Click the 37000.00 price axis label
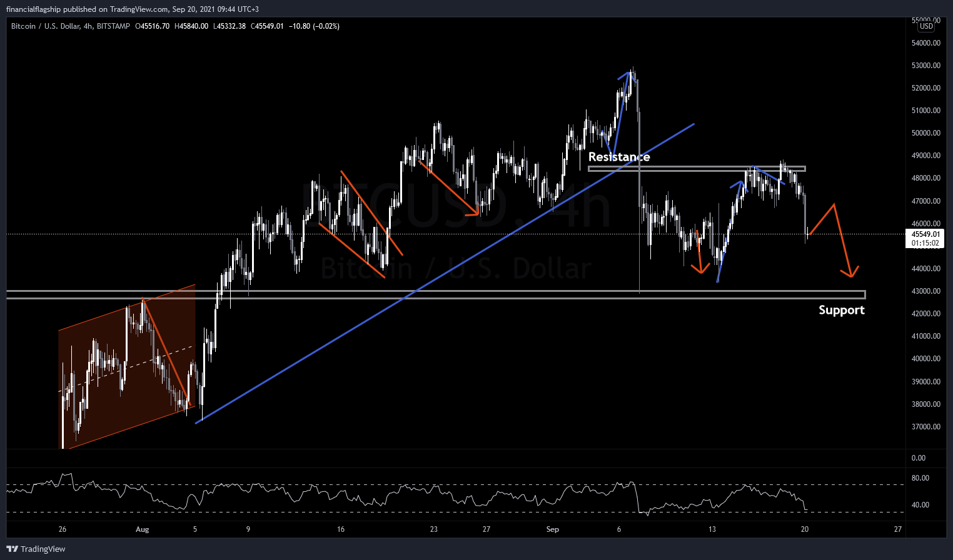This screenshot has width=953, height=560. (x=926, y=427)
